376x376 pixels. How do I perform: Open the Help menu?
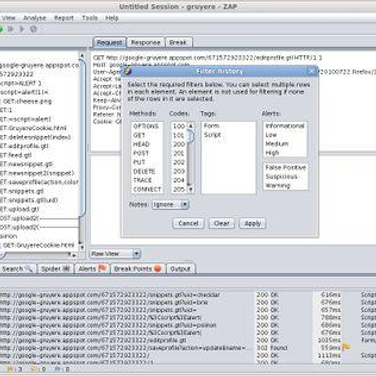112,18
